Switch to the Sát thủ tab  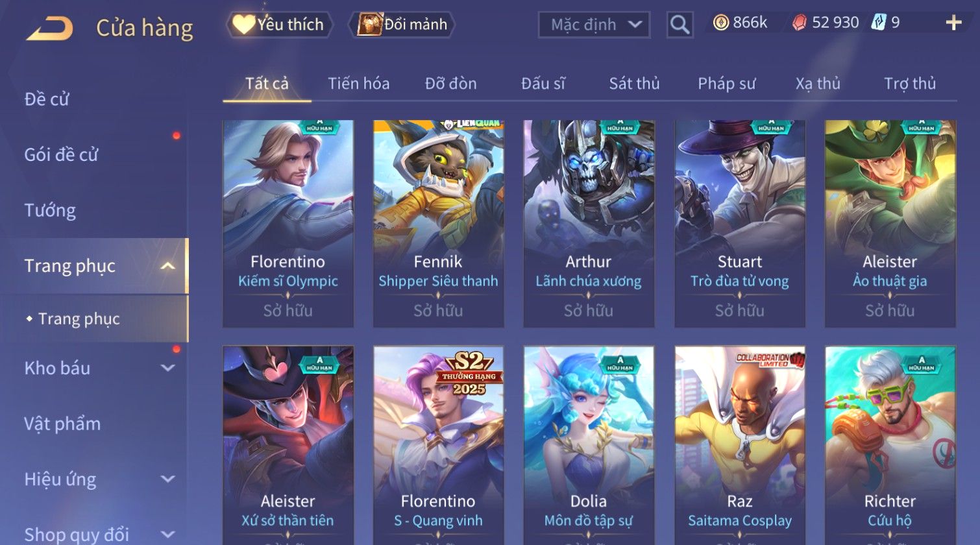click(x=634, y=84)
